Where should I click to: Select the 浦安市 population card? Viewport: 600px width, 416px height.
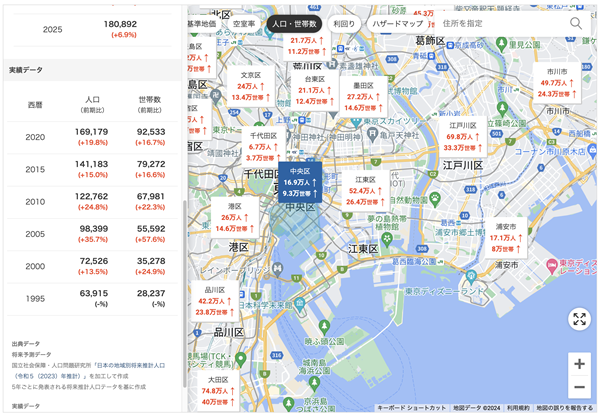pos(506,238)
